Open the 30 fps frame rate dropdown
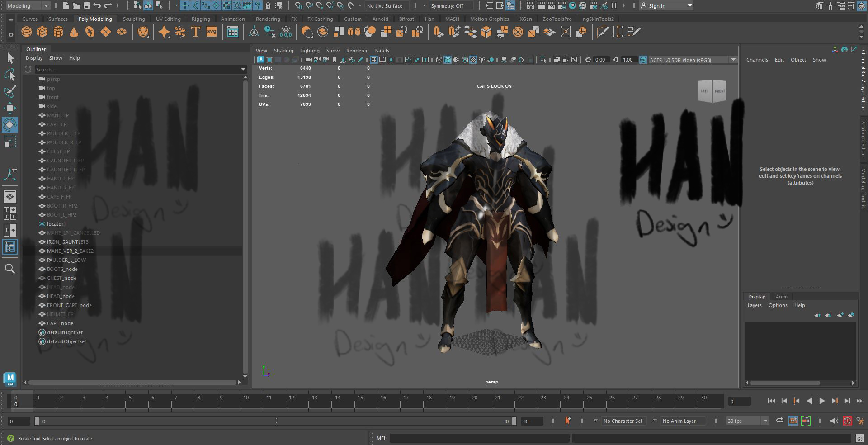The image size is (868, 445). click(747, 421)
